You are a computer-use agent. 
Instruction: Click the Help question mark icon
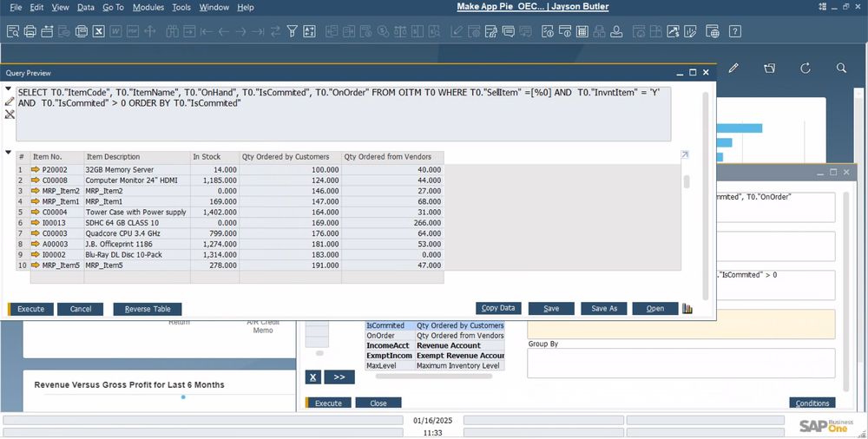(x=734, y=31)
